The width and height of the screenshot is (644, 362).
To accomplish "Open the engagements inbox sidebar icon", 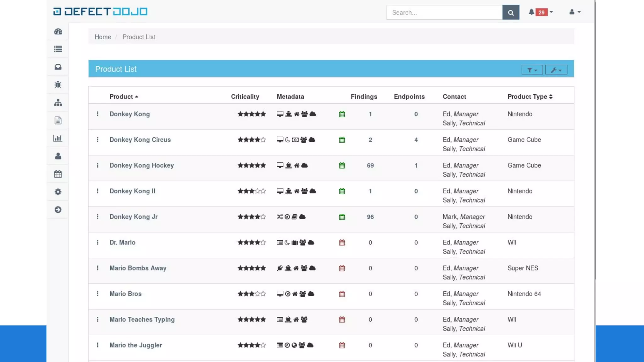I will (58, 67).
